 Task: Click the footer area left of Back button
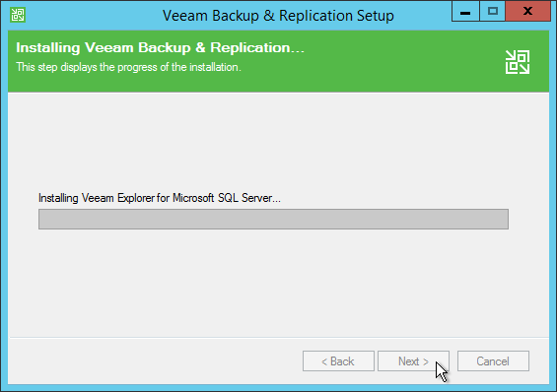(x=153, y=361)
